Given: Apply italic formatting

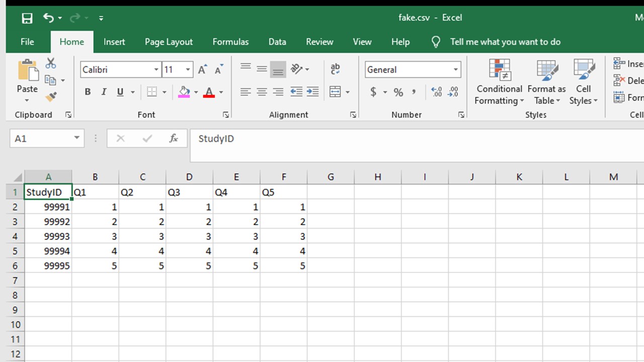Looking at the screenshot, I should [104, 92].
